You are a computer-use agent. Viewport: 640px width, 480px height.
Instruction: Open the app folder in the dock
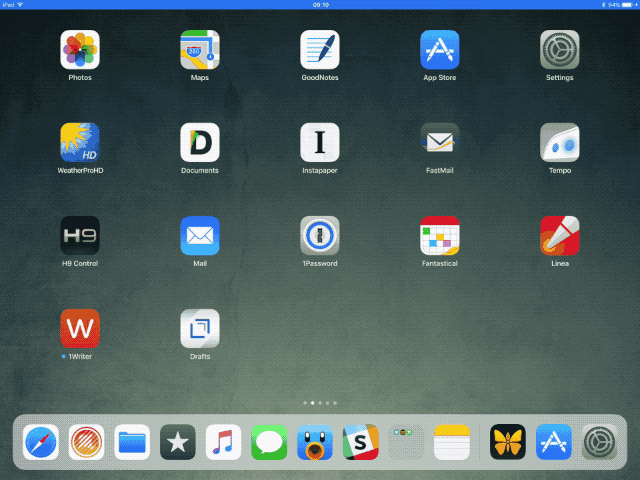[x=406, y=442]
